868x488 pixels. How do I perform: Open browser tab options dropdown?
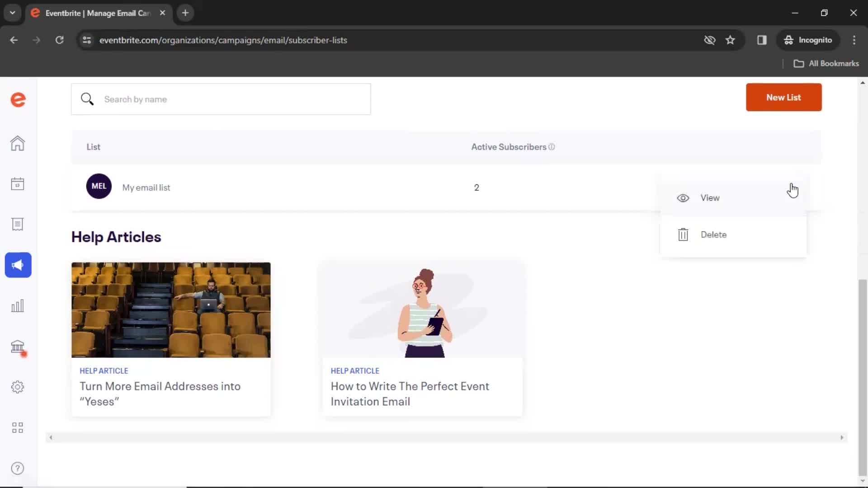click(13, 13)
